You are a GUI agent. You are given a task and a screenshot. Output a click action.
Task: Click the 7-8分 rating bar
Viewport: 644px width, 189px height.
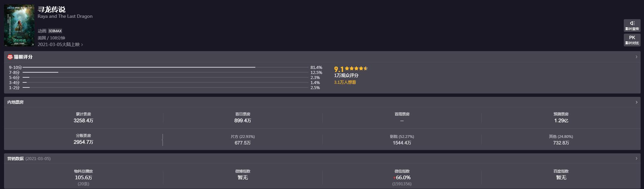click(40, 72)
